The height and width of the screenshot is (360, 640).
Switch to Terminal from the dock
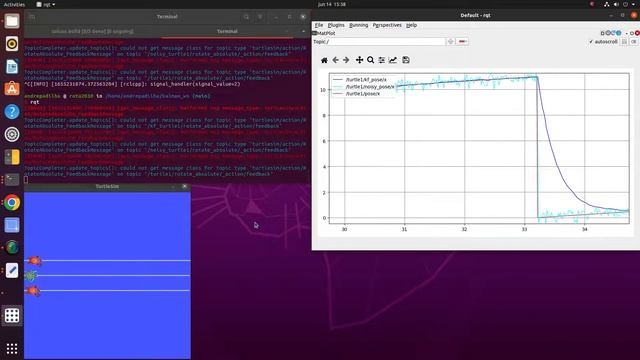click(x=12, y=180)
